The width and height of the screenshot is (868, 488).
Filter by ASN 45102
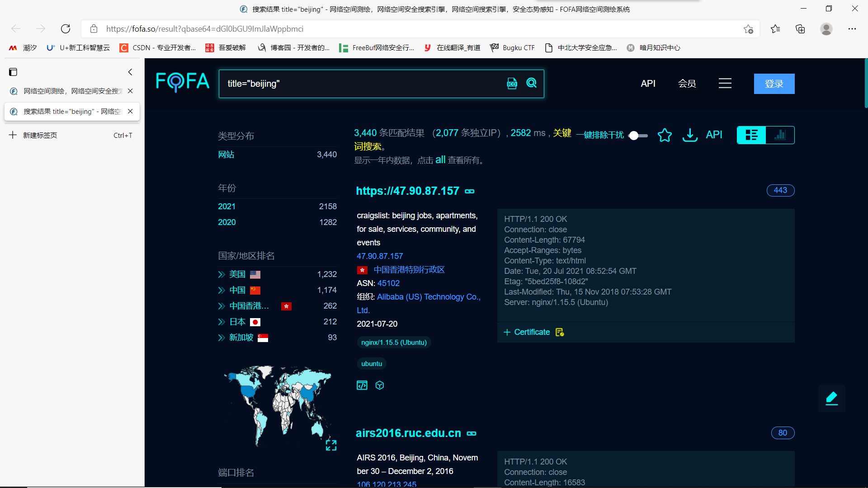[388, 283]
